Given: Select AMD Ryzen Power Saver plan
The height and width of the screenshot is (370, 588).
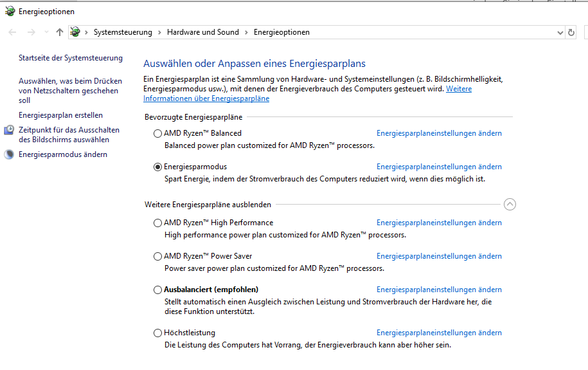Looking at the screenshot, I should (157, 256).
